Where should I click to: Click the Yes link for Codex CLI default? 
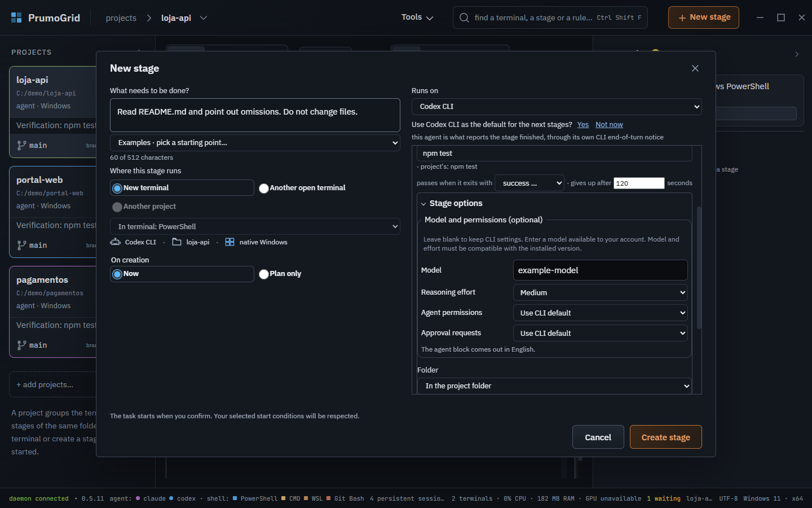pyautogui.click(x=583, y=125)
